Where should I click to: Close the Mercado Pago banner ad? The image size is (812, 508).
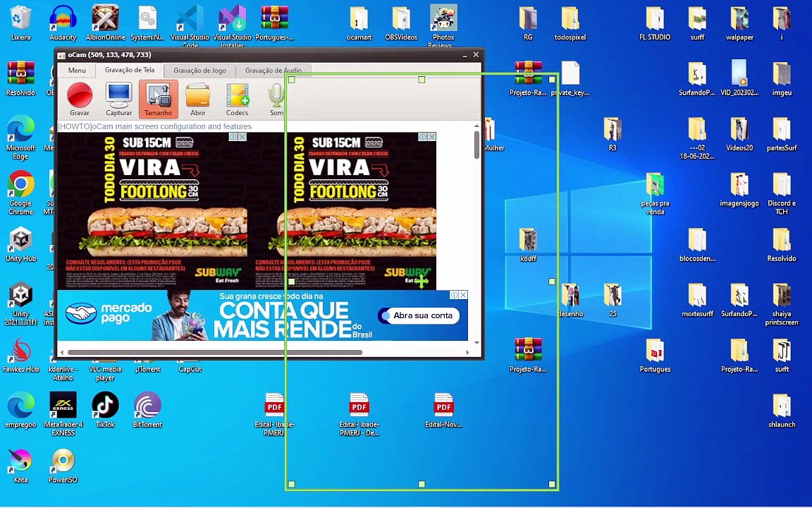(463, 294)
